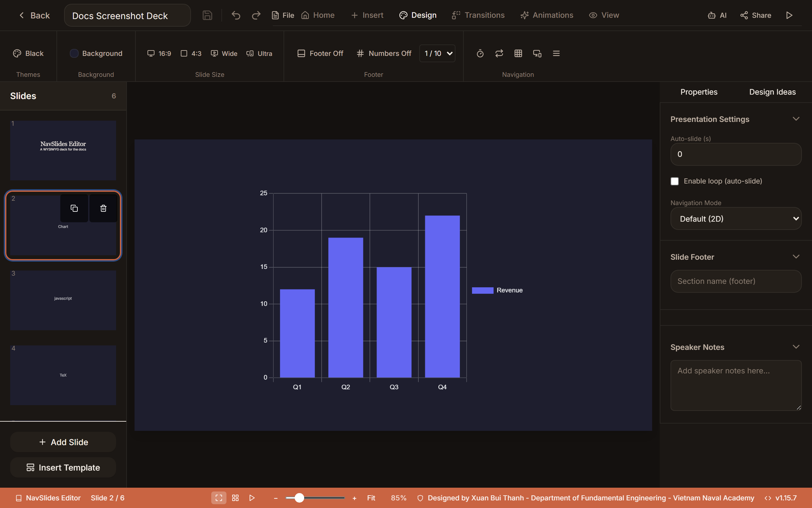Open the AI assistant button

[x=717, y=16]
